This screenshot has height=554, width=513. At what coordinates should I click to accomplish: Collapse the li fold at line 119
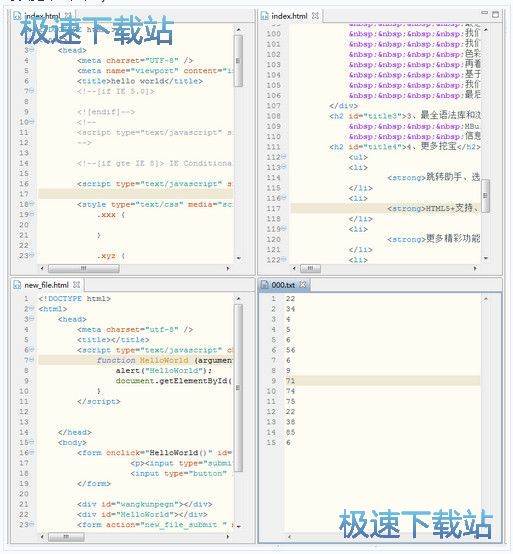[x=284, y=228]
